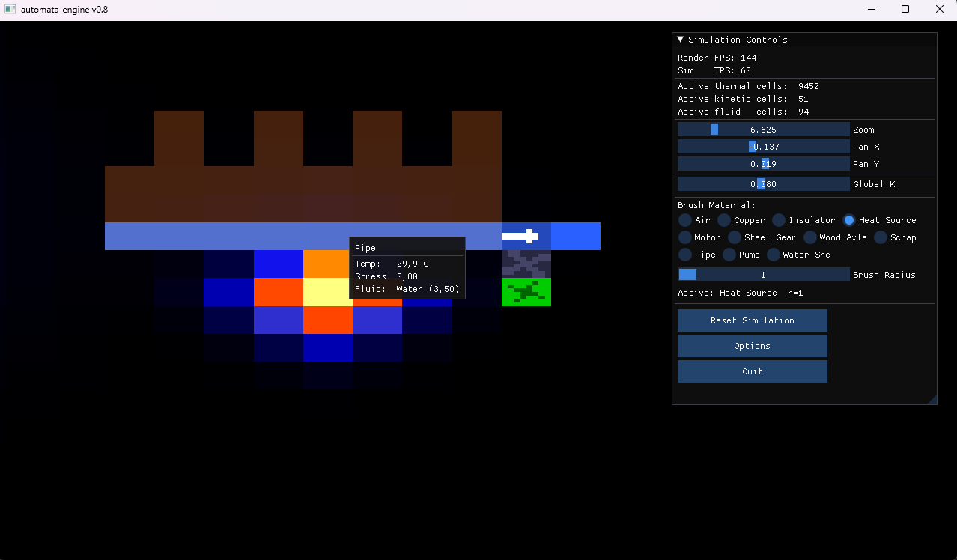957x560 pixels.
Task: Minimize the automata-engine window
Action: (x=872, y=10)
